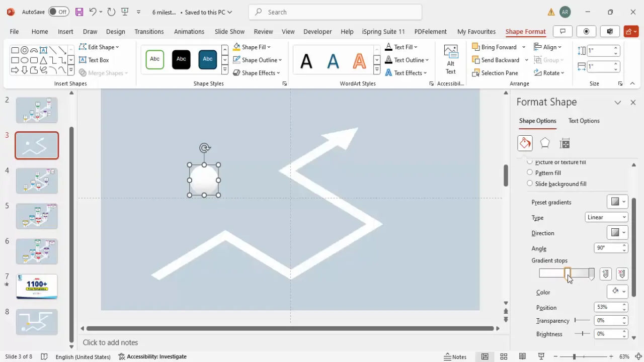Image resolution: width=644 pixels, height=362 pixels.
Task: Open the Size & Properties icon
Action: 565,143
